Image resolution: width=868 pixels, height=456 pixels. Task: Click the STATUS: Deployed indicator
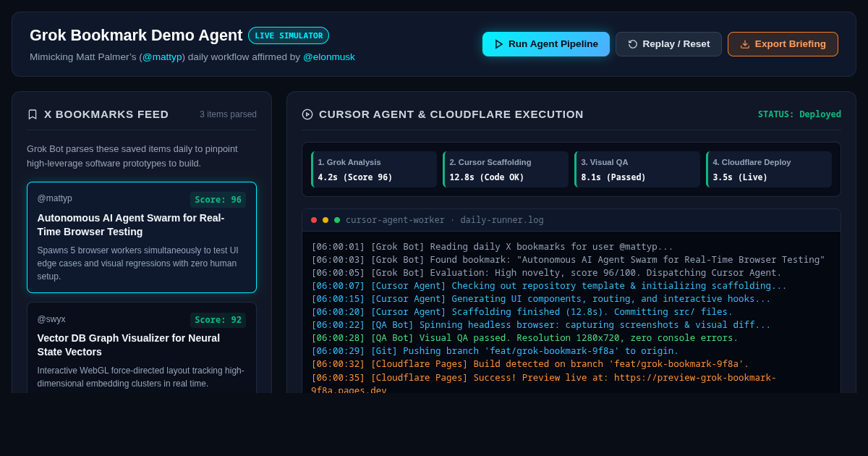click(x=799, y=114)
